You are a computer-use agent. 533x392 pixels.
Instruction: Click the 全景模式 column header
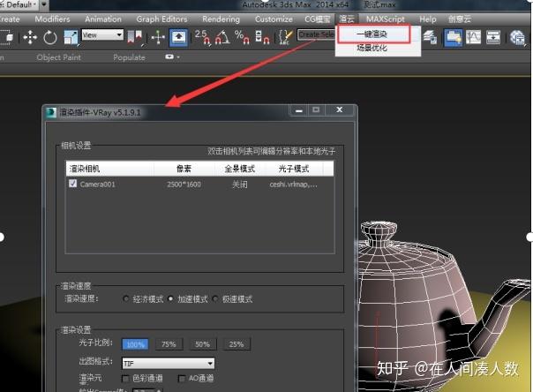pos(240,169)
